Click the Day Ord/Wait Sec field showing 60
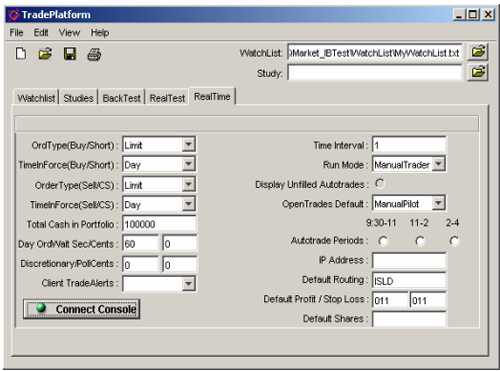Image resolution: width=500 pixels, height=371 pixels. pos(140,244)
